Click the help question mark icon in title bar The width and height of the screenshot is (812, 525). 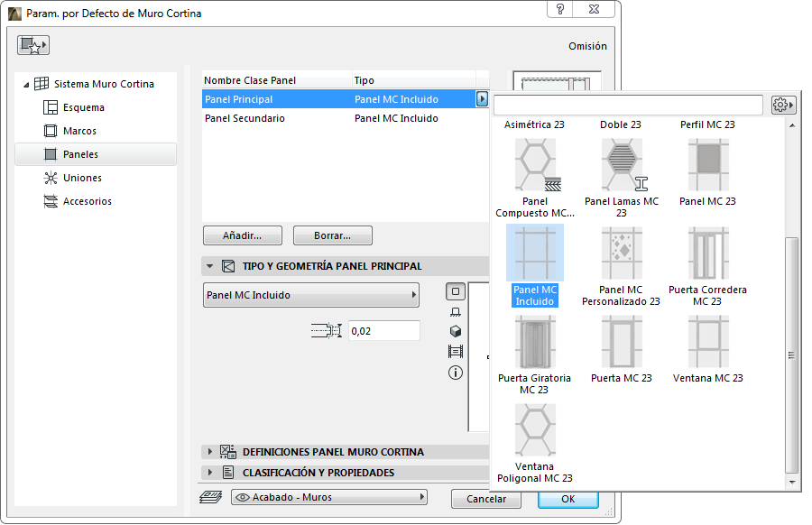point(562,10)
